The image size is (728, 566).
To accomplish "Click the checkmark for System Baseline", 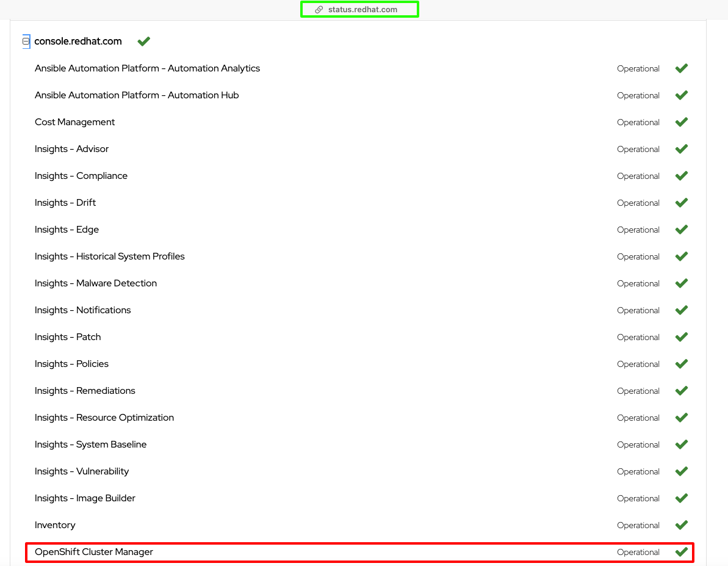I will [x=682, y=444].
